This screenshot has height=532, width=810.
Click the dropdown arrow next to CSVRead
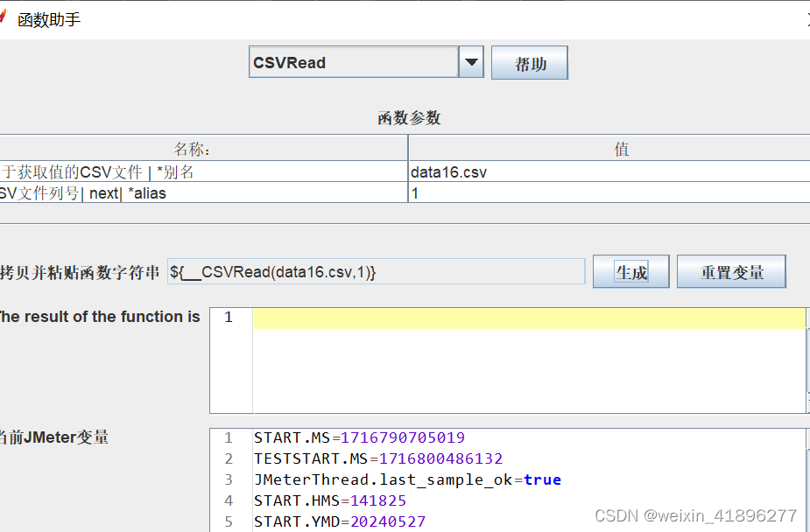(471, 62)
